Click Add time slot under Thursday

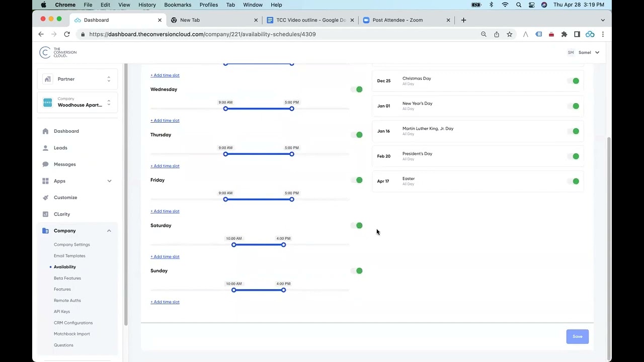[x=165, y=166]
